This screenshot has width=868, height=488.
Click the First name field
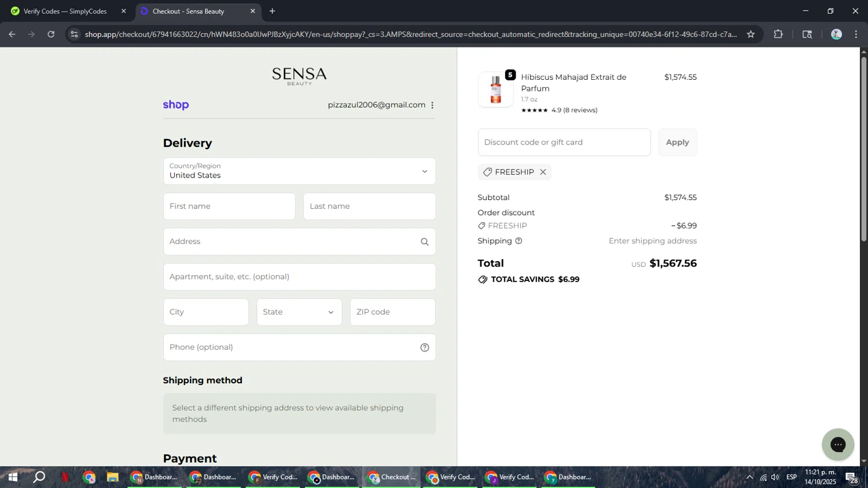click(x=229, y=206)
